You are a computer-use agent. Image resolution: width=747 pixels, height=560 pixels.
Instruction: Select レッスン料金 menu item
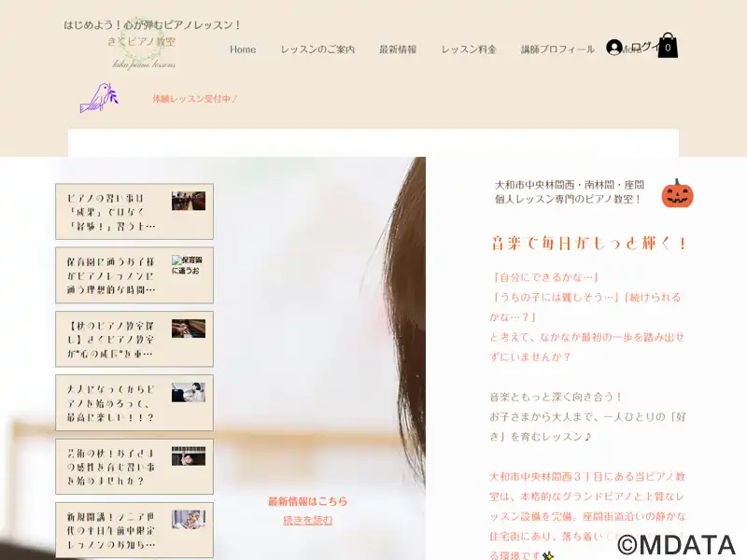click(469, 49)
